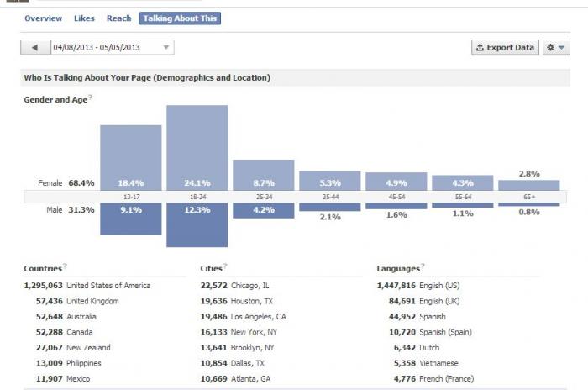Click the male 13-17 bar showing 9.1%

[131, 219]
